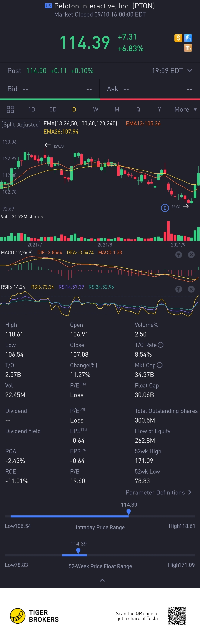Tap the EMA(13,26,50,100,60,120,240) indicator label
Viewport: 200px width, 644px height.
[80, 123]
